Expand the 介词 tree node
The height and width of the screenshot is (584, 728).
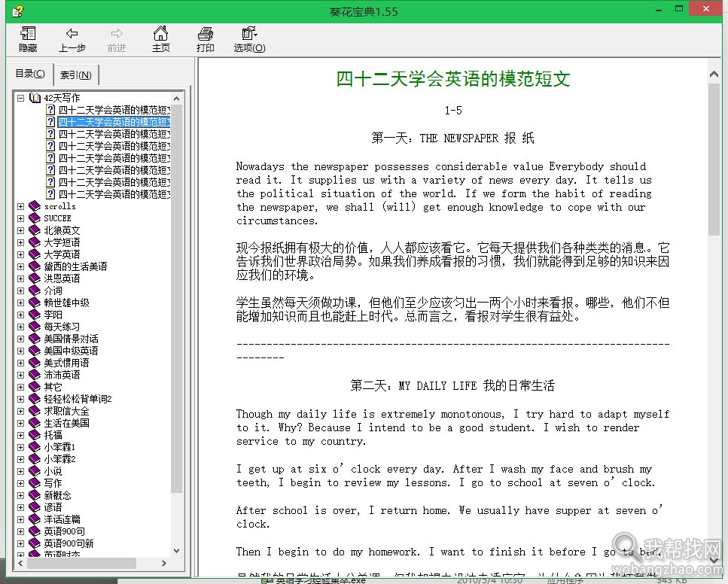point(20,290)
